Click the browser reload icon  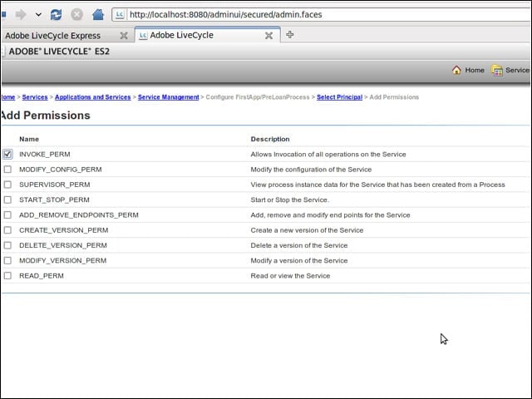click(56, 15)
